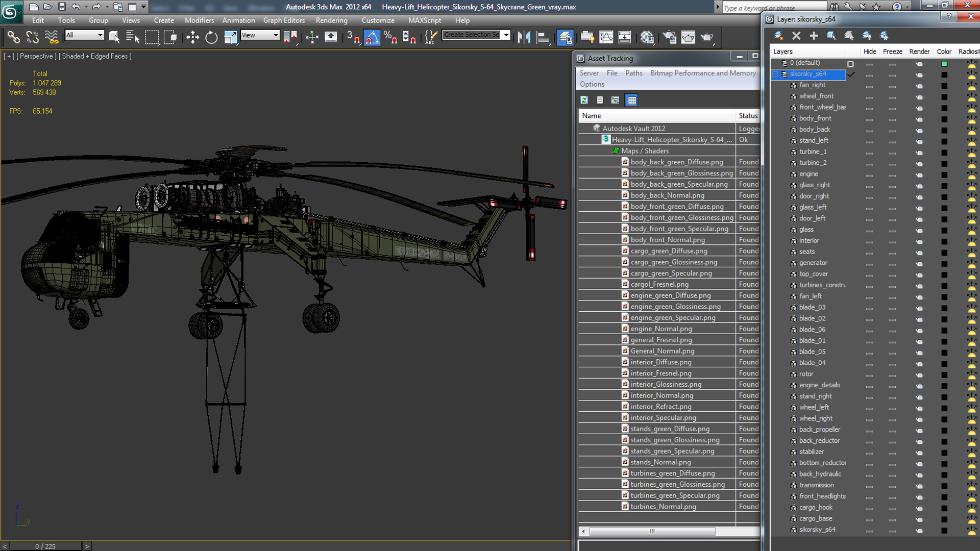Open Render Setup teapot icon
Viewport: 980px width, 551px height.
click(x=670, y=37)
